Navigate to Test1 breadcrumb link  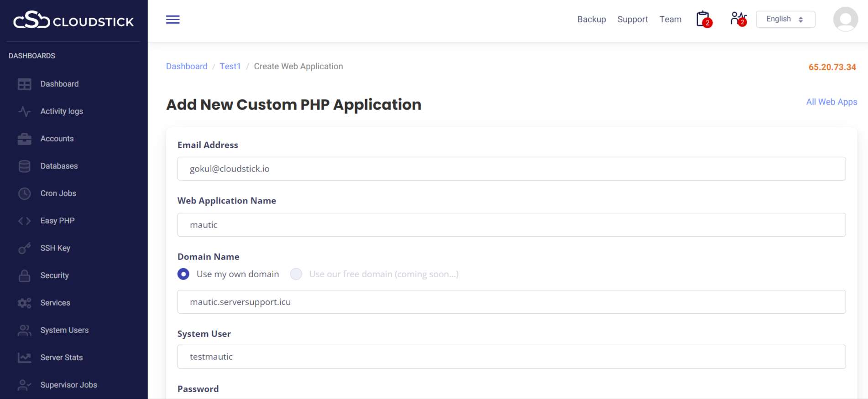[230, 67]
